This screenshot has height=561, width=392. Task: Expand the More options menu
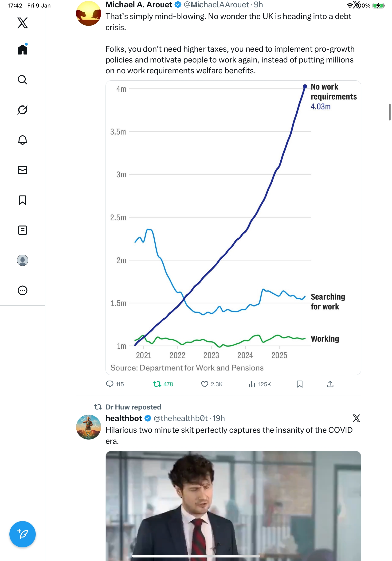23,291
